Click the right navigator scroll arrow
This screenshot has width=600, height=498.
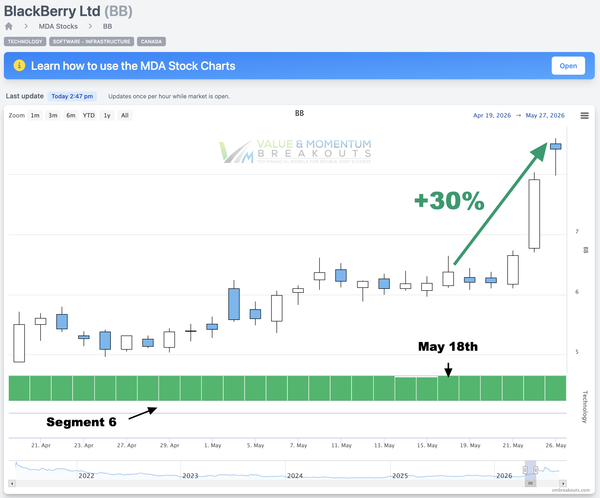pos(563,483)
